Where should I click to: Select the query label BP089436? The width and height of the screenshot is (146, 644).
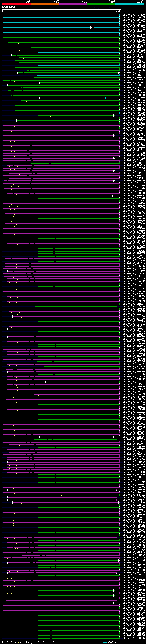8,8
